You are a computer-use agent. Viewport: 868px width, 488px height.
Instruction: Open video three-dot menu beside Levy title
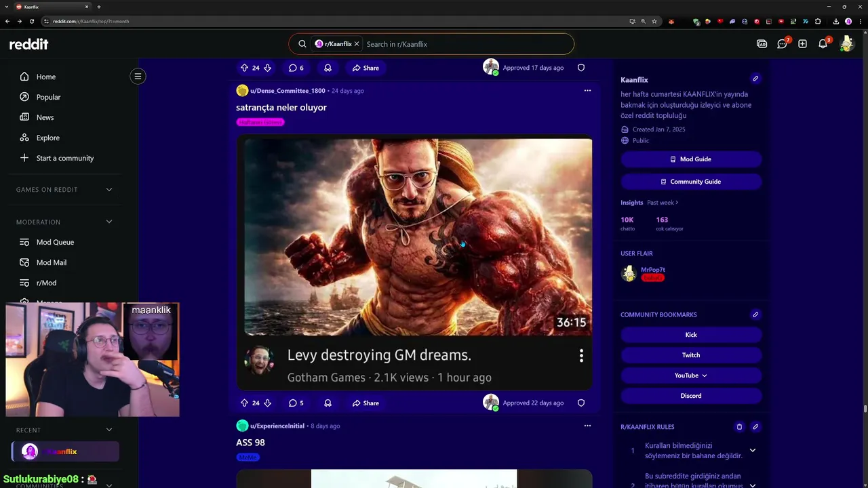(x=581, y=356)
